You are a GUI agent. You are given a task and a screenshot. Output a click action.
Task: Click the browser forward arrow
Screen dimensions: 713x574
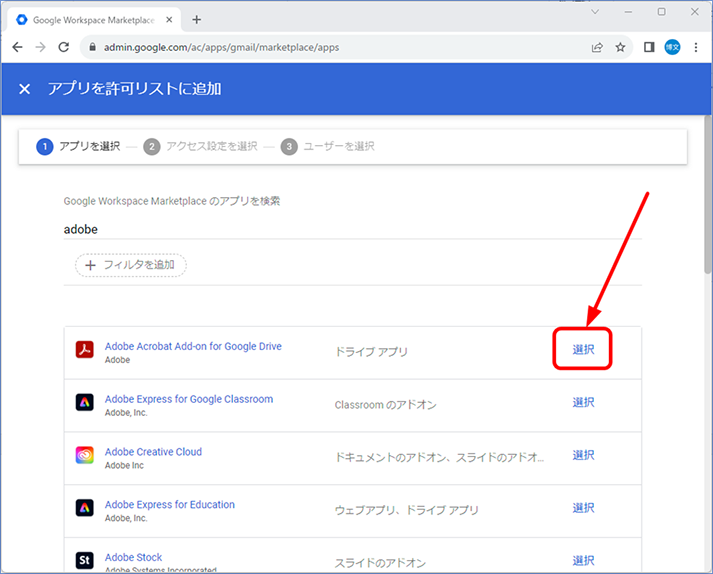tap(40, 47)
